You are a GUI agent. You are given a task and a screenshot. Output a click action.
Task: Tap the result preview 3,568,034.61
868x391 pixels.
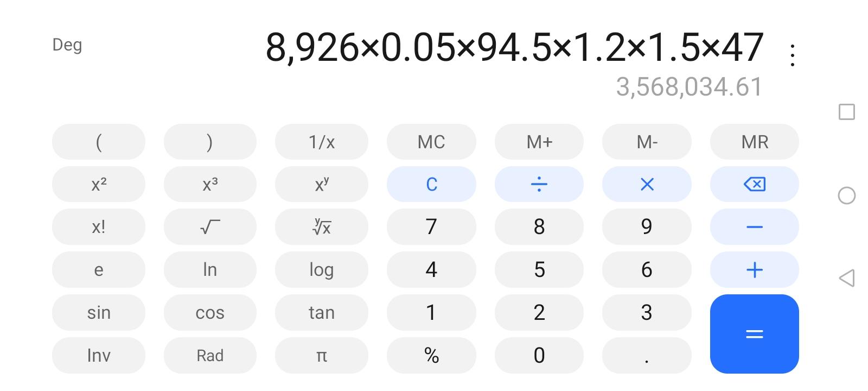689,87
